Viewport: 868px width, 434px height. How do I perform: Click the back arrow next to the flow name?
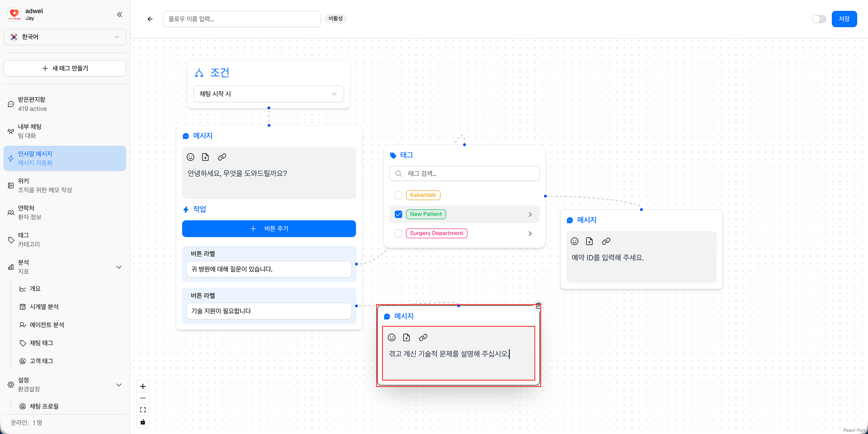150,19
